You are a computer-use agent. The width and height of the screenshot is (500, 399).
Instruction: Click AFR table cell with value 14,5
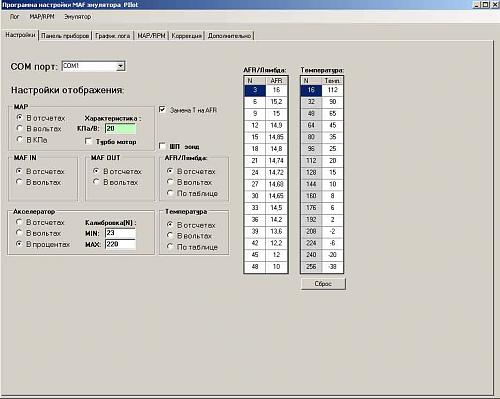(276, 208)
